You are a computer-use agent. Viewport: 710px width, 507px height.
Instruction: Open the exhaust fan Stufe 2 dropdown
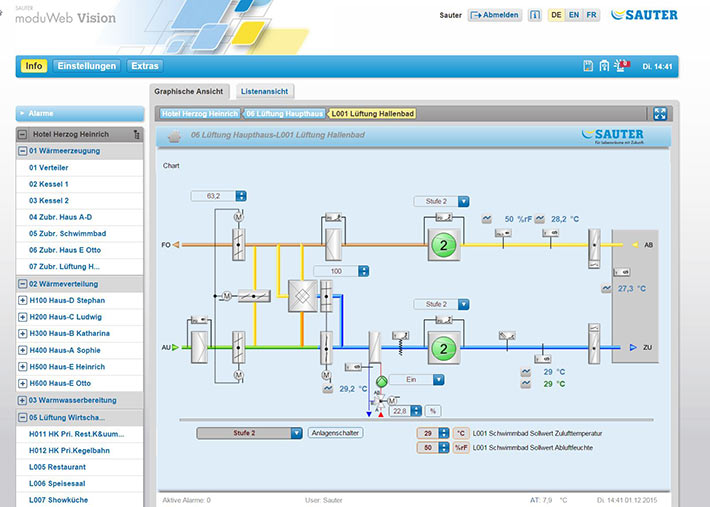463,201
